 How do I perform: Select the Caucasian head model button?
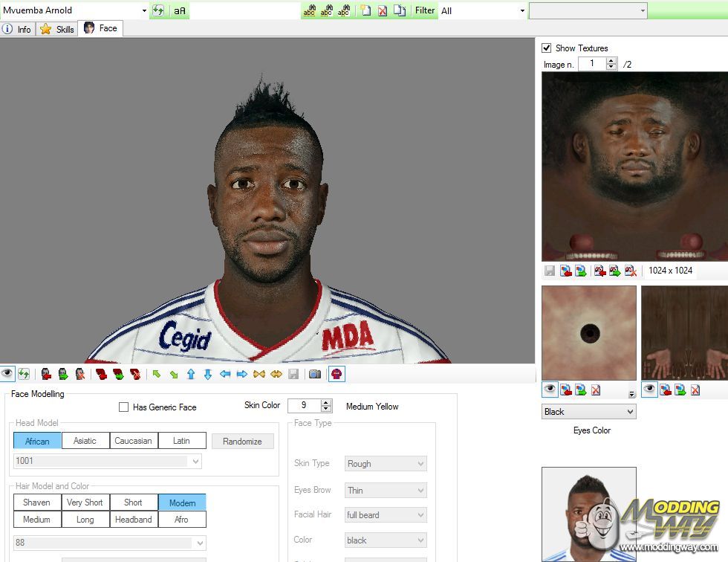pos(133,441)
